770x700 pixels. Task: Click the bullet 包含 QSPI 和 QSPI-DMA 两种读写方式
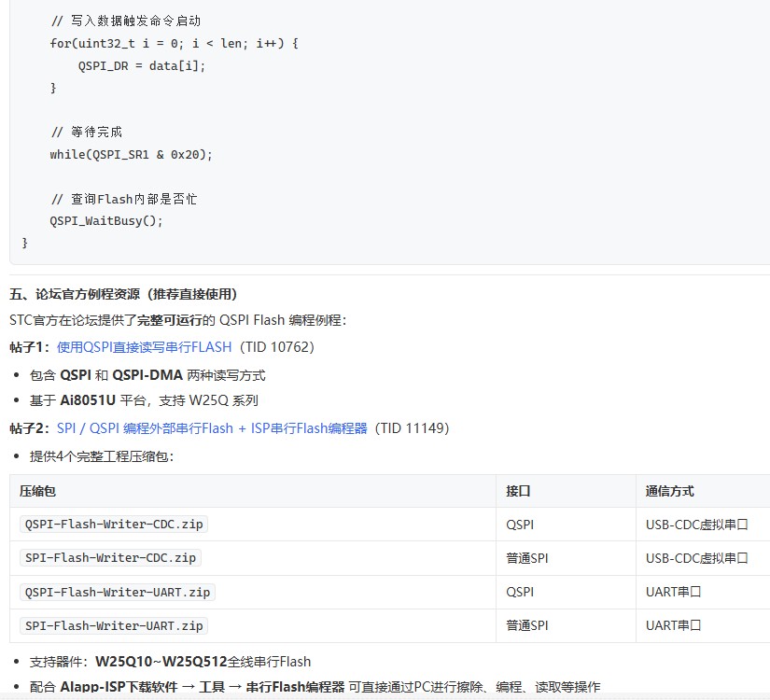[147, 375]
